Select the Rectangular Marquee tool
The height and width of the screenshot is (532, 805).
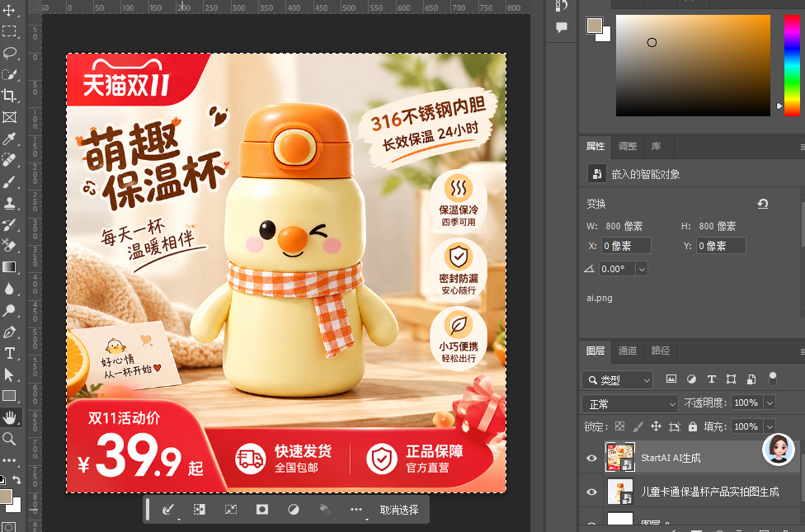click(9, 31)
